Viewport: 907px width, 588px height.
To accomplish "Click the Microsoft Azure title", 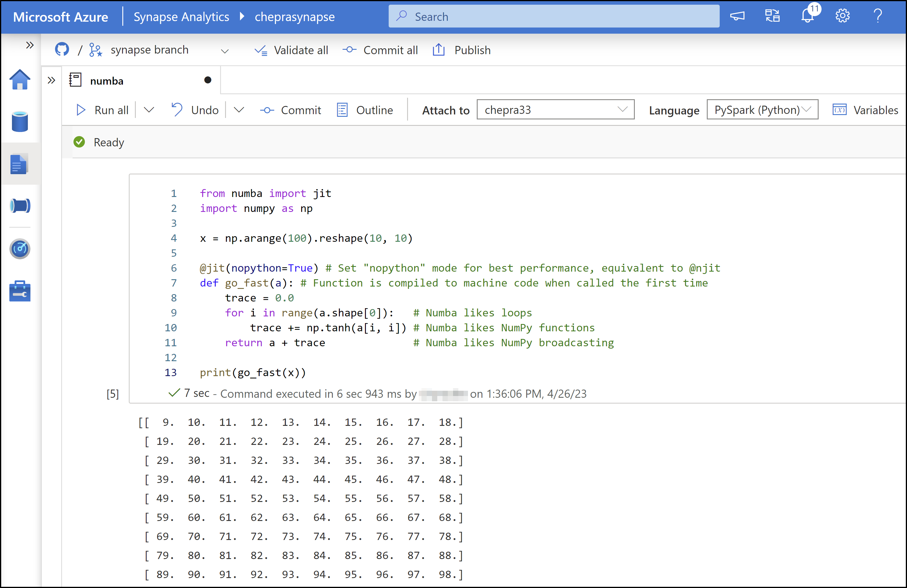I will 61,17.
